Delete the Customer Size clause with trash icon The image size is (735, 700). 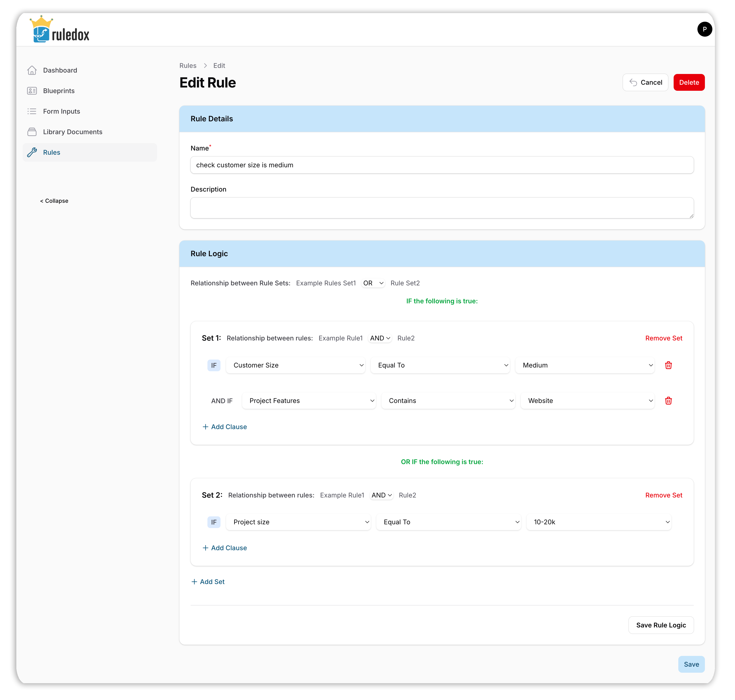(668, 365)
